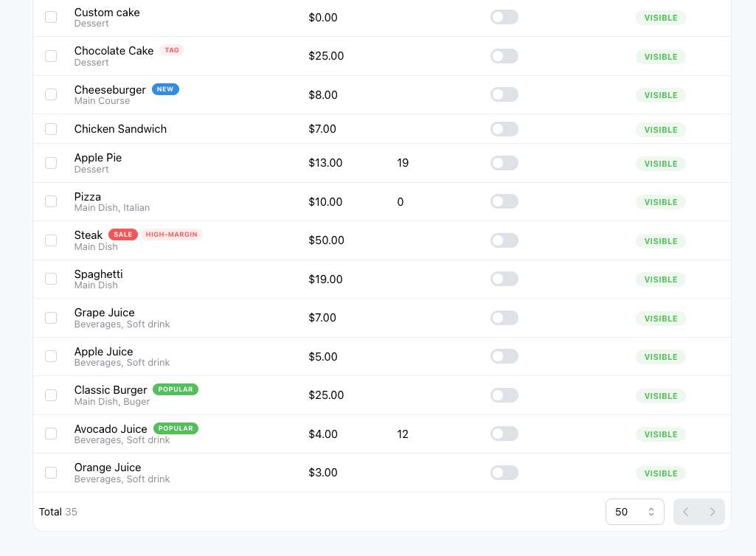Screen dimensions: 756x556
Task: Tick the checkbox for Orange Juice
Action: point(51,473)
